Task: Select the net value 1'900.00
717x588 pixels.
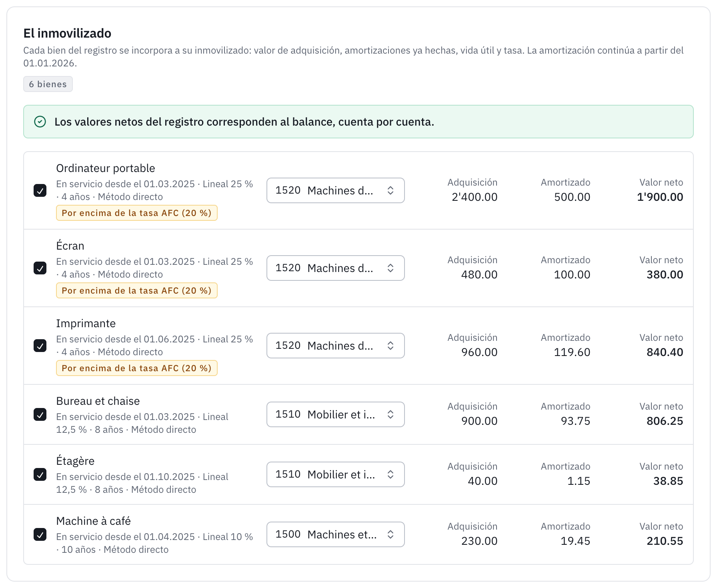Action: (x=660, y=197)
